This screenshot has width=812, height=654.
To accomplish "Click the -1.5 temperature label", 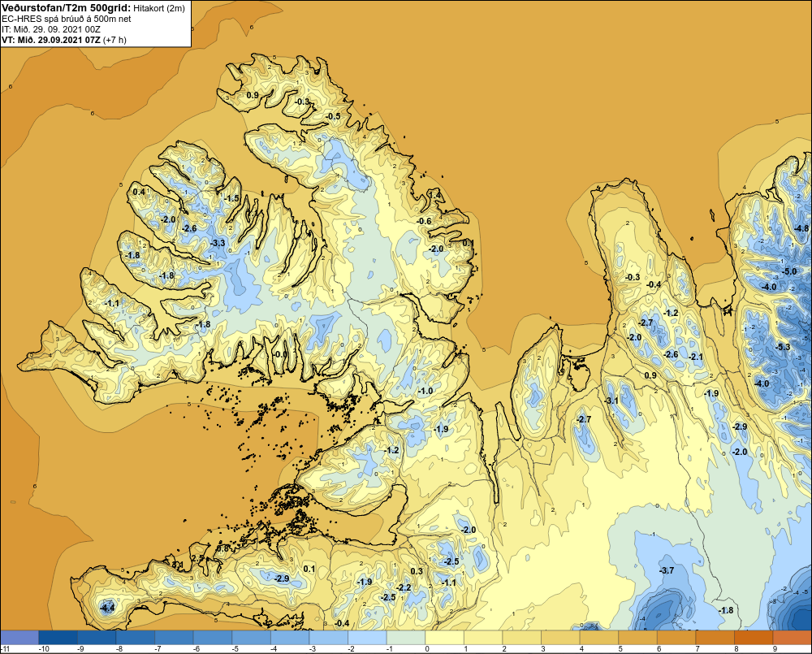I will [232, 198].
